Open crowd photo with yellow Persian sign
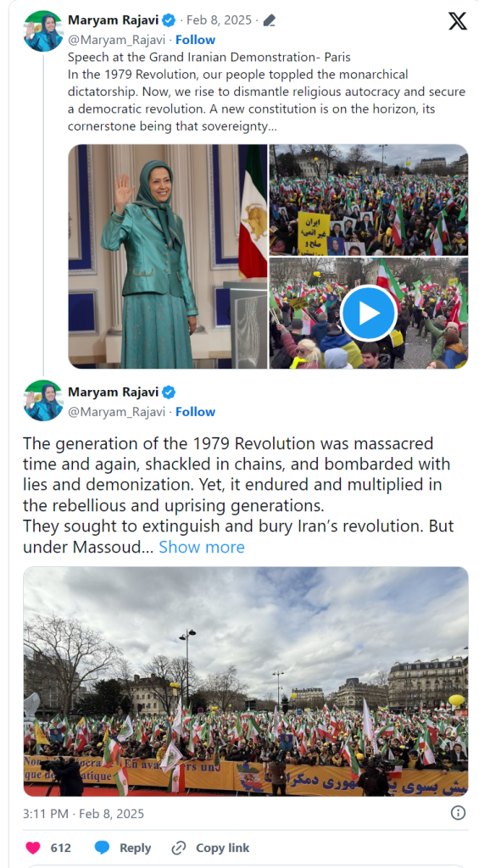 pos(369,200)
